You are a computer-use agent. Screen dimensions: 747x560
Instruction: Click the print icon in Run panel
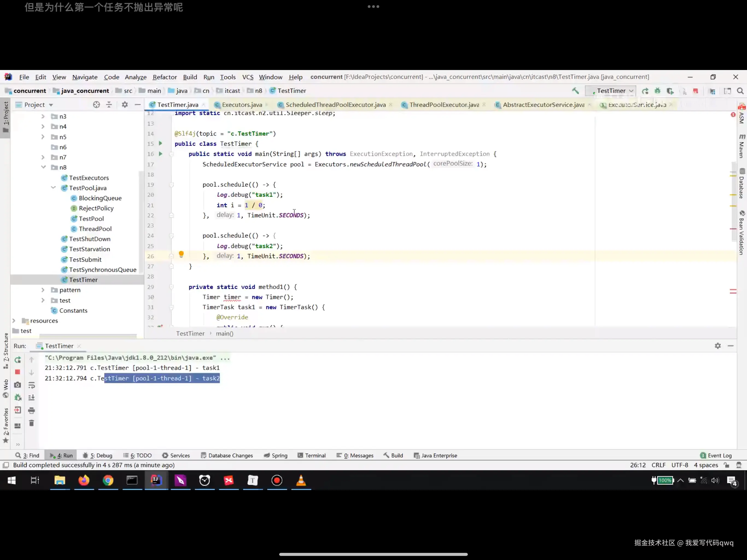(x=31, y=411)
